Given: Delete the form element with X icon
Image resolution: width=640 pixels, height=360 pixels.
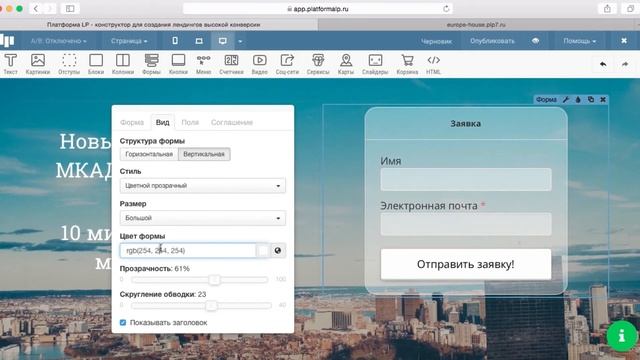Looking at the screenshot, I should (x=603, y=99).
